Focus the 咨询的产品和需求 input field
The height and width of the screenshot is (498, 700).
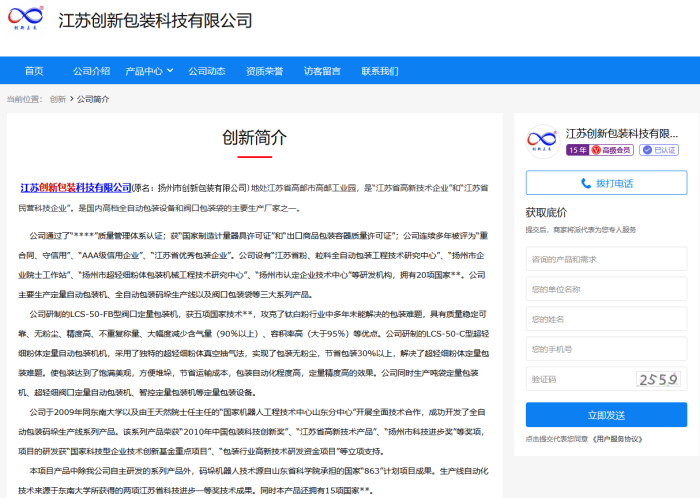pyautogui.click(x=606, y=260)
